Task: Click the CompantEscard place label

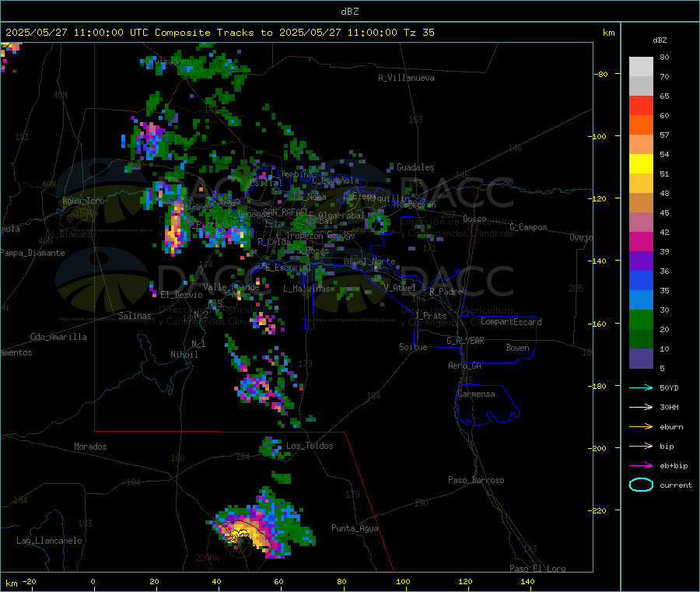Action: pos(511,321)
